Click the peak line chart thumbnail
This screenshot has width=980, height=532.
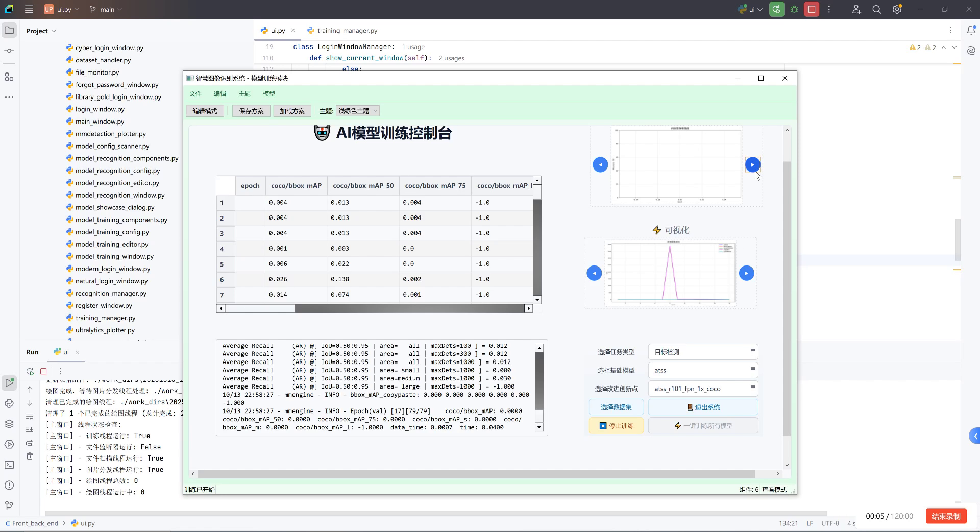tap(670, 273)
